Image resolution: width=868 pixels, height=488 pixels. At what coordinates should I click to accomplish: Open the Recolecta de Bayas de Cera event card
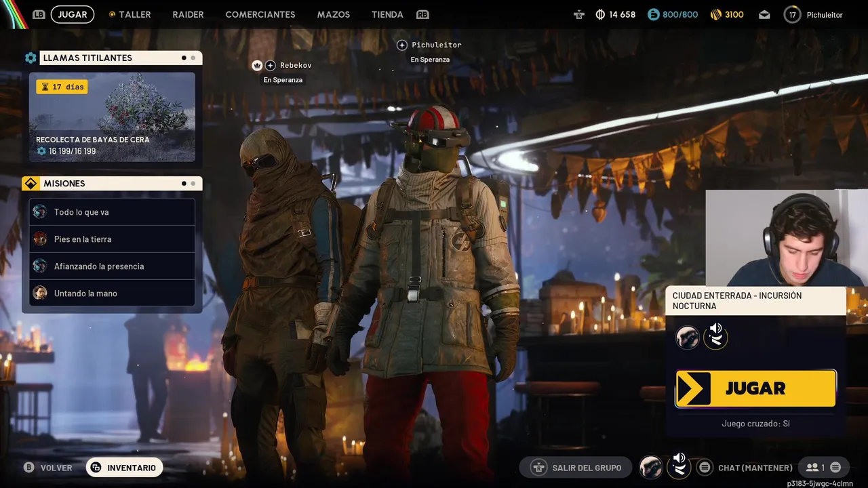pos(112,117)
